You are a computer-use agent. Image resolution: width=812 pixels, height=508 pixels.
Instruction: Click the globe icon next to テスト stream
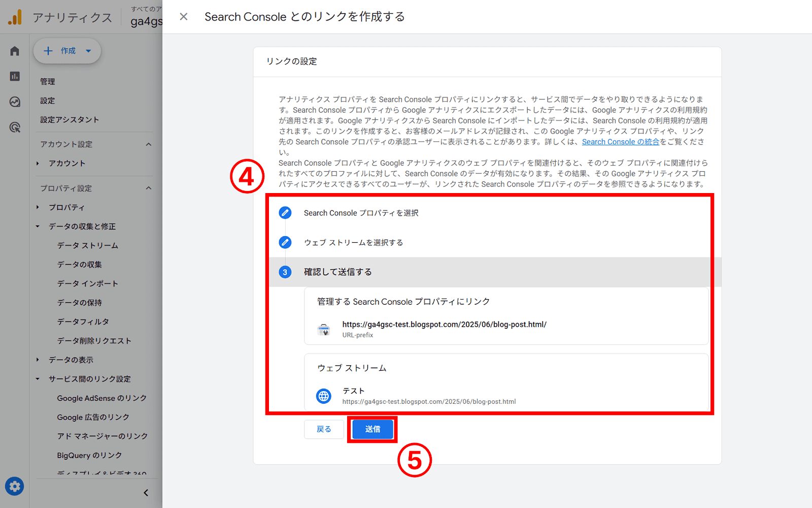click(x=324, y=396)
